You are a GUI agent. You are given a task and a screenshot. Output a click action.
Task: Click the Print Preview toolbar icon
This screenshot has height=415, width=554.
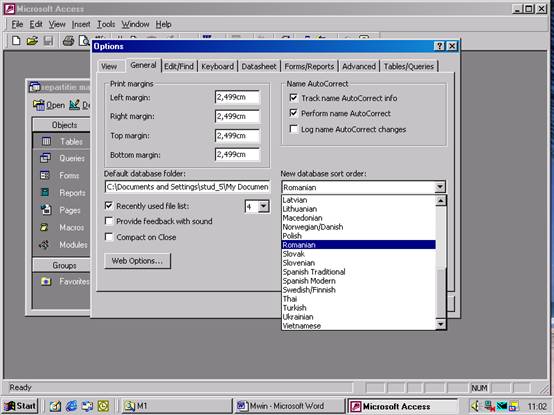click(84, 41)
